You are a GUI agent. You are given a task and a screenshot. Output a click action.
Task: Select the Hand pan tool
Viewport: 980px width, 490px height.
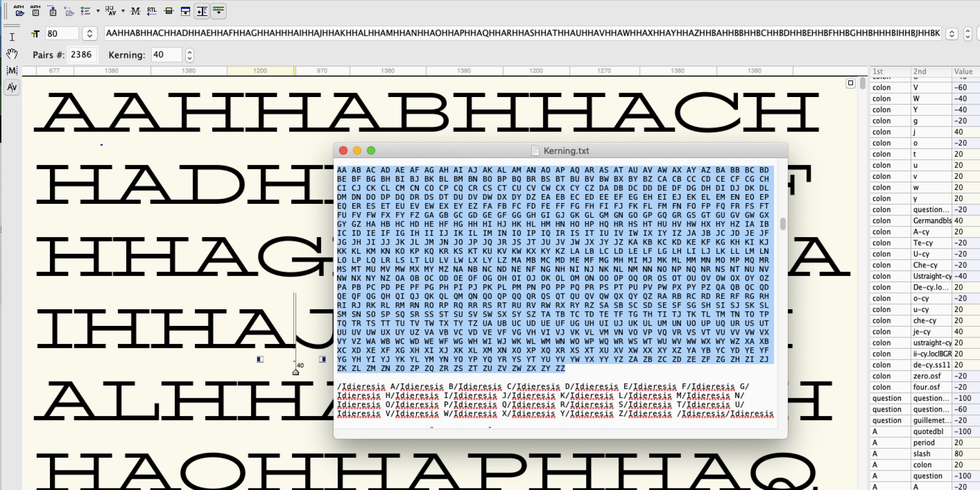[12, 53]
